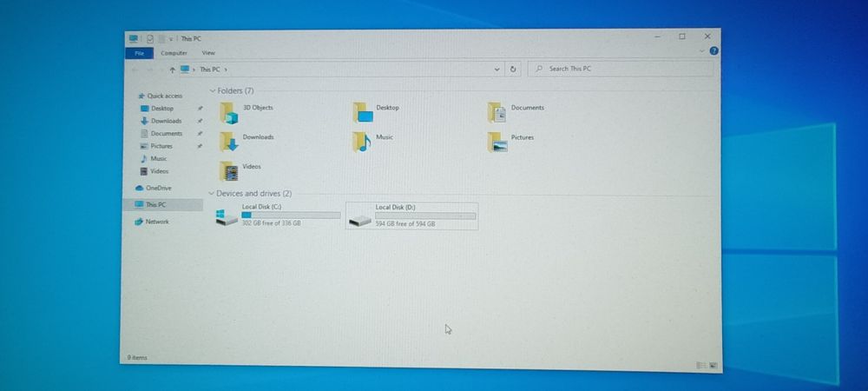Open the address bar history dropdown
Image resolution: width=868 pixels, height=391 pixels.
[x=497, y=70]
